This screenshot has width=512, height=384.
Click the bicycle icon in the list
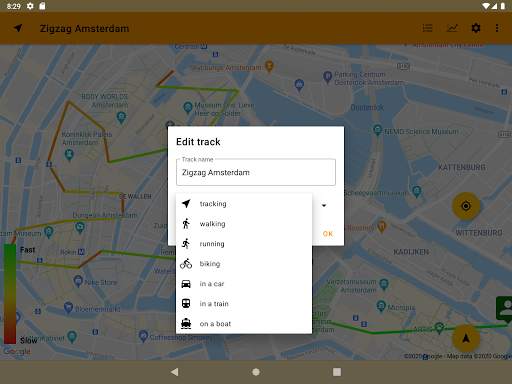[x=186, y=264]
